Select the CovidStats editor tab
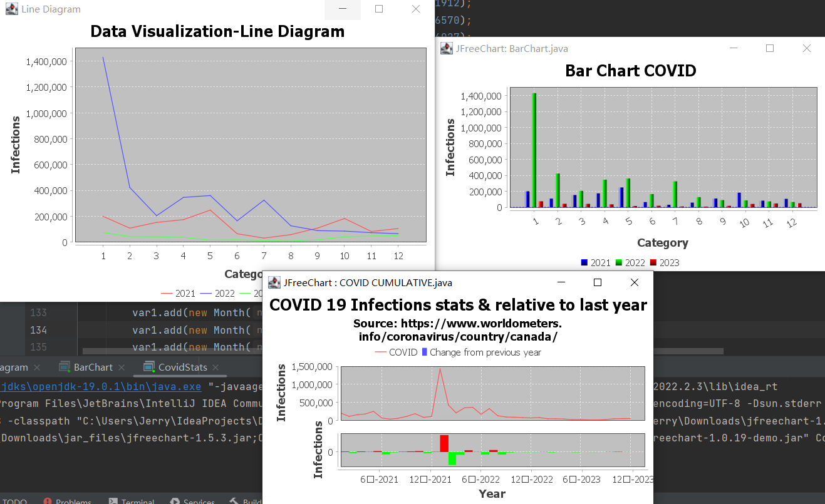The width and height of the screenshot is (825, 504). point(182,368)
